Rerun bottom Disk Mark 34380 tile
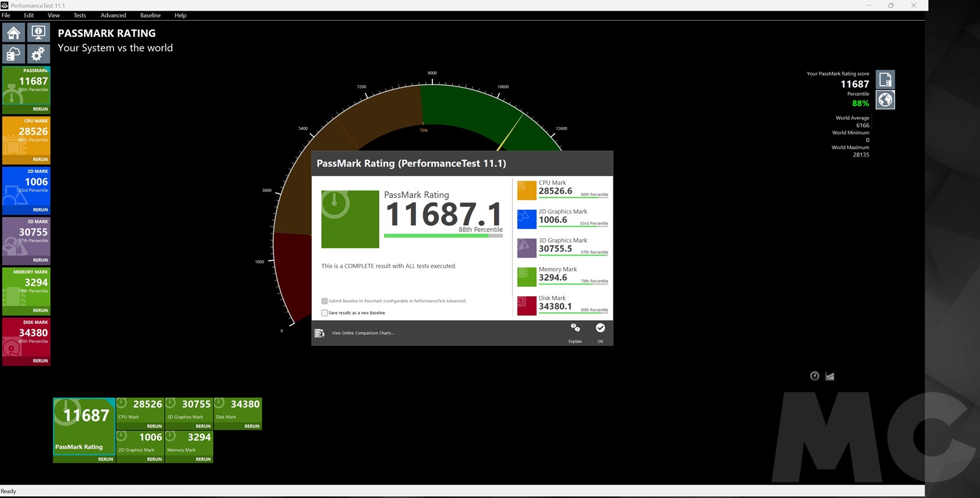The height and width of the screenshot is (498, 980). pyautogui.click(x=252, y=426)
